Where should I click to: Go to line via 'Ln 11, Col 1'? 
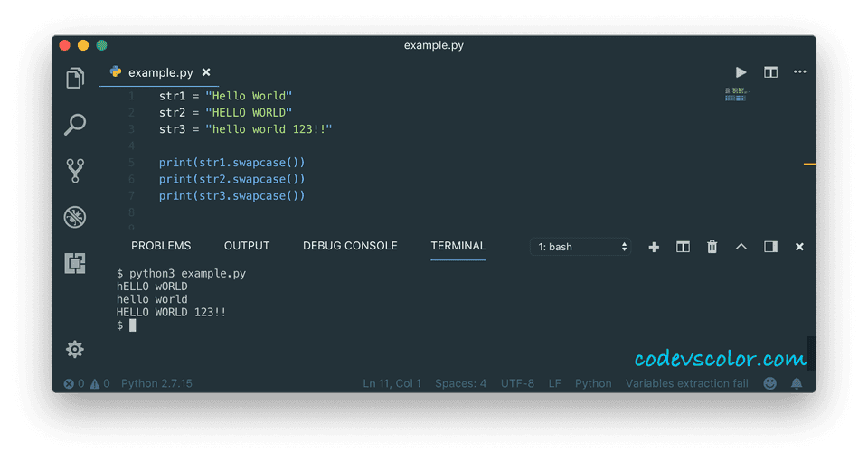tap(392, 383)
